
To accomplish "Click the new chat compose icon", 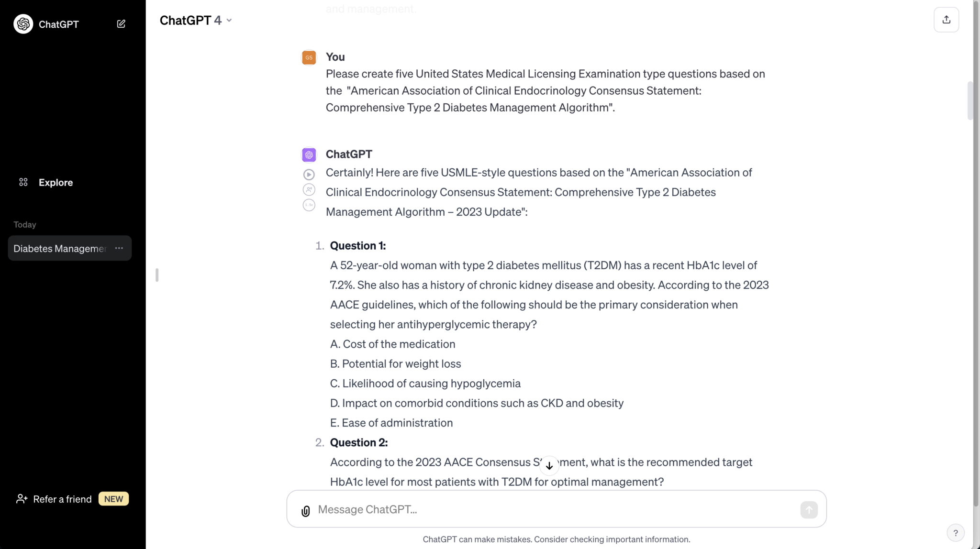I will 121,24.
